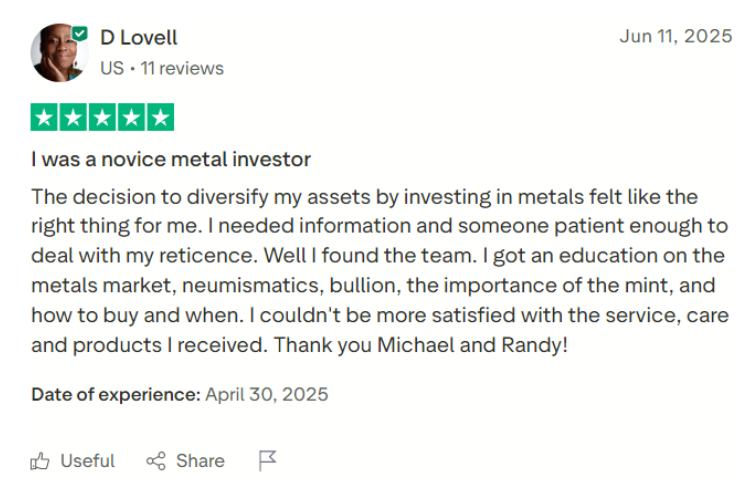Click the green verified checkmark badge on avatar
Screen dimensions: 755x489
tap(80, 34)
